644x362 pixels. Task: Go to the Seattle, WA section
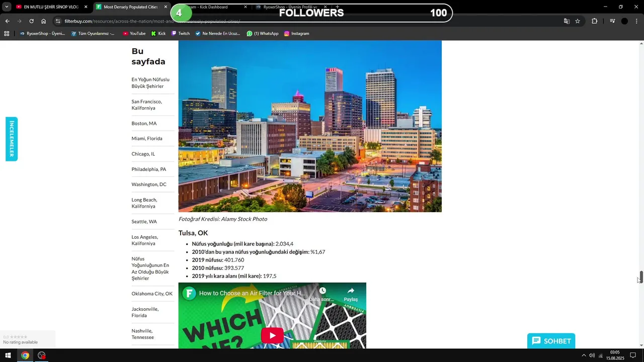[144, 222]
